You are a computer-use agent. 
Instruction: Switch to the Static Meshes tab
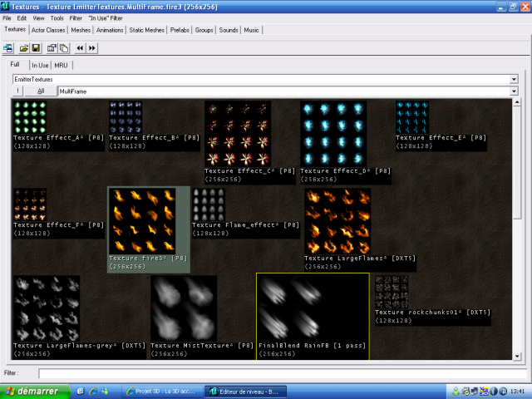click(146, 30)
